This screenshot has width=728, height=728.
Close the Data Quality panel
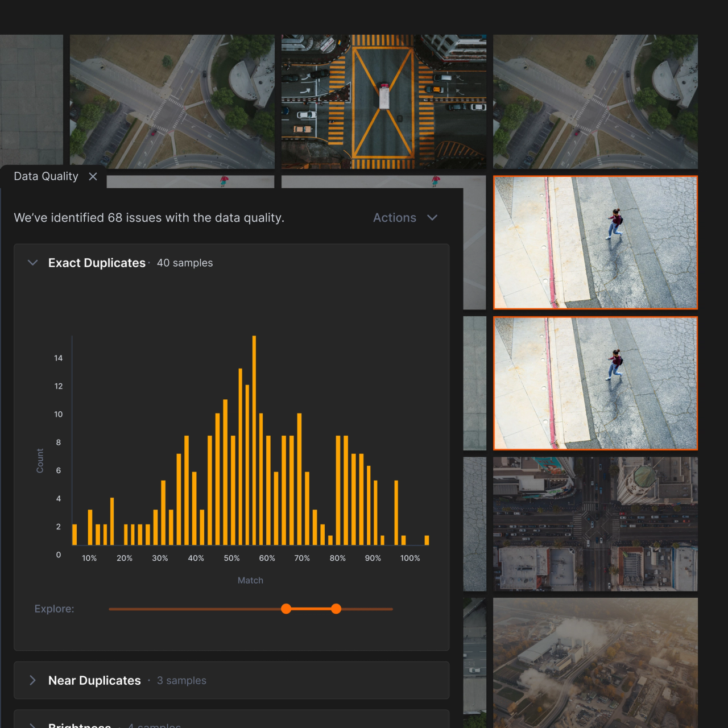[x=93, y=177]
